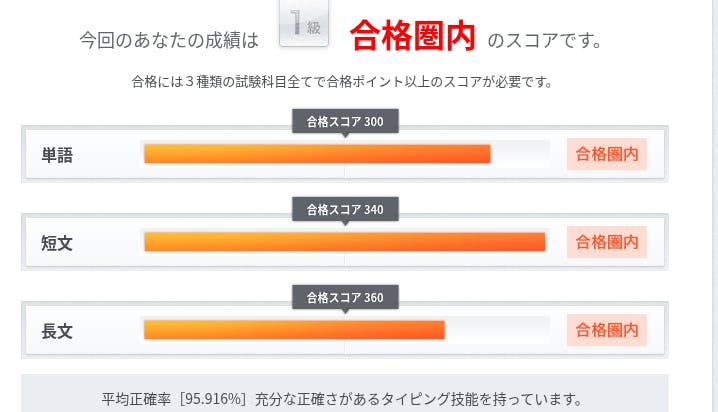Click the orange 単語 score bar
Screen dimensions: 718x412
click(x=317, y=154)
